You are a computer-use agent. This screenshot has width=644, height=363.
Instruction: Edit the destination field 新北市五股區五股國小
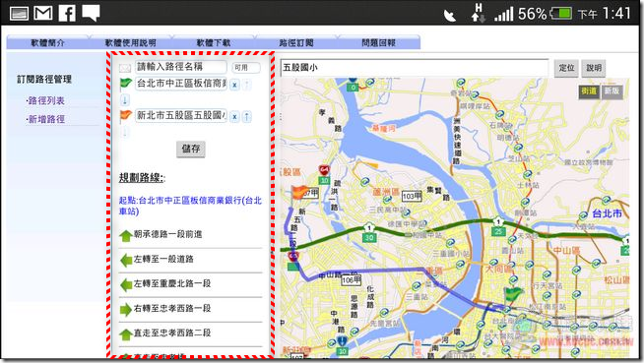pos(181,116)
